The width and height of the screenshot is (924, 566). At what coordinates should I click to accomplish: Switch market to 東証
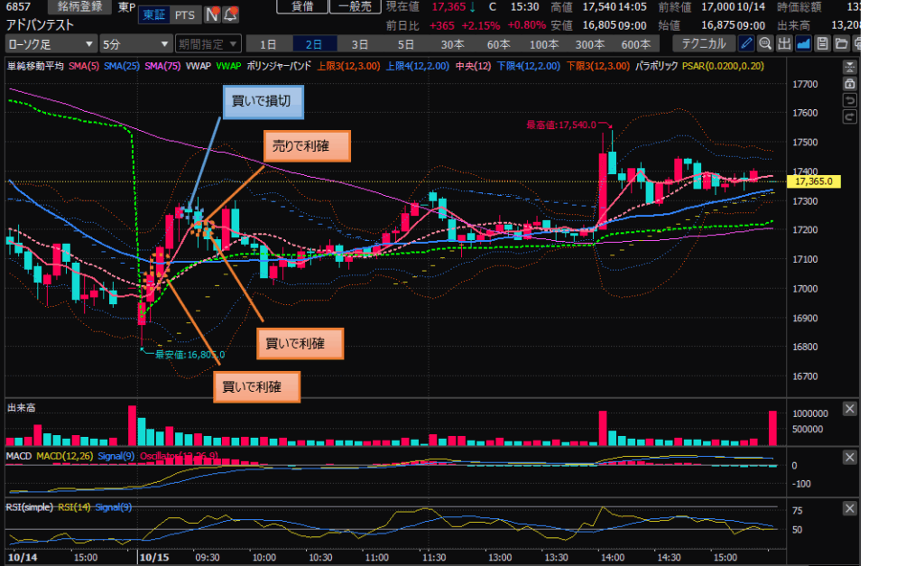(152, 15)
